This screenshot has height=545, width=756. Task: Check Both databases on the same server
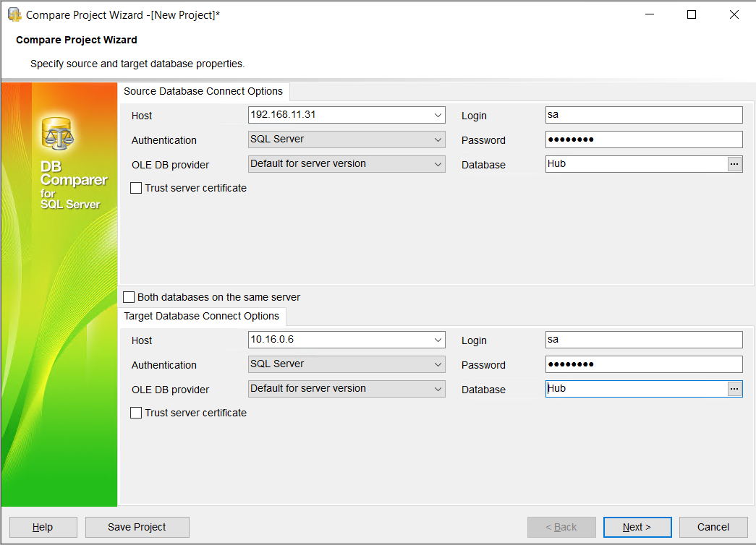[x=128, y=296]
